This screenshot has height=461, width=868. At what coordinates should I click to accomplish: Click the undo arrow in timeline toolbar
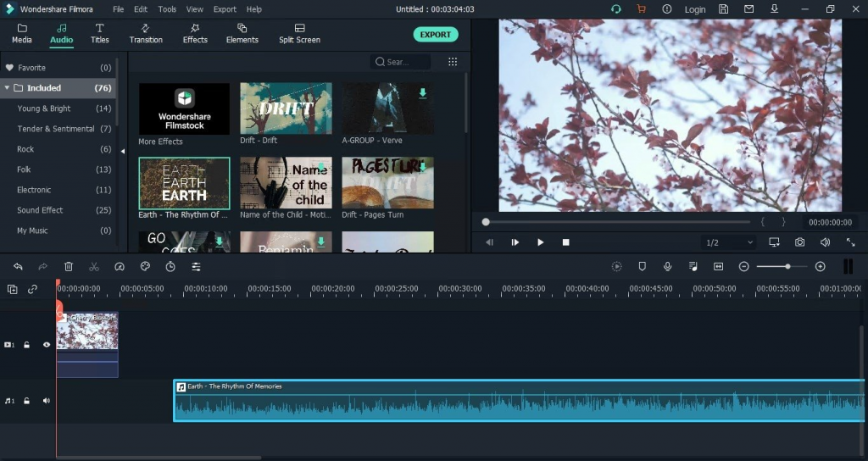pos(18,267)
